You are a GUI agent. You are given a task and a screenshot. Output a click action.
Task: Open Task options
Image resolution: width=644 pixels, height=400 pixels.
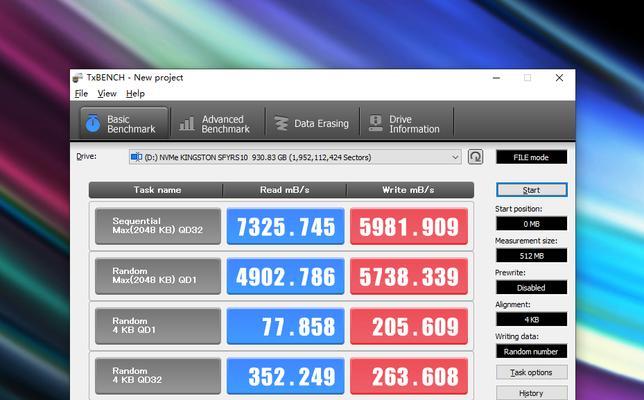[x=531, y=372]
